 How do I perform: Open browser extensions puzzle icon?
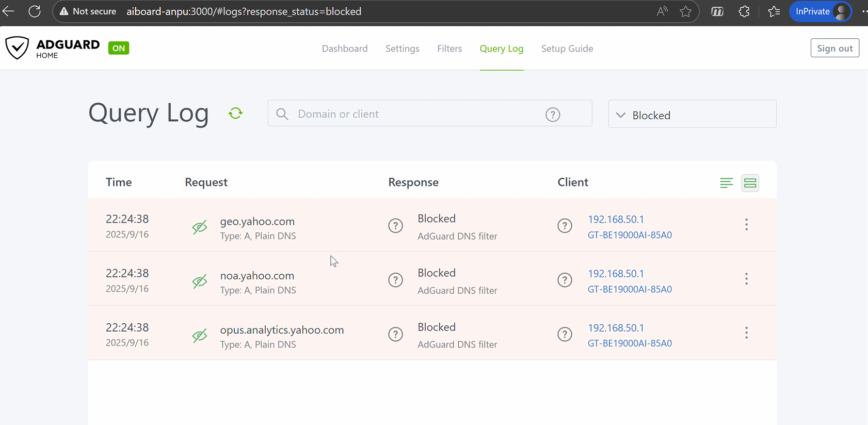pos(744,11)
